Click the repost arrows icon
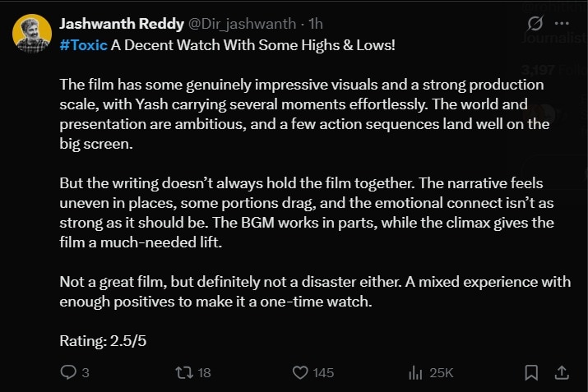 point(184,372)
